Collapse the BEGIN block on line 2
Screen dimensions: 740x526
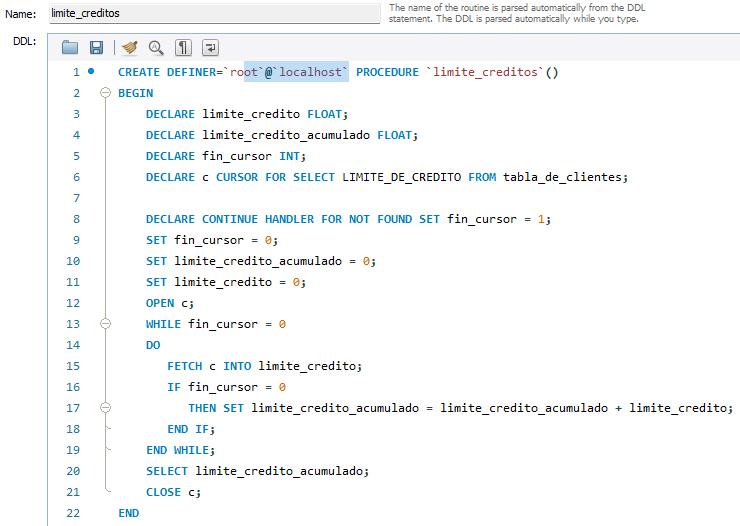pos(106,93)
